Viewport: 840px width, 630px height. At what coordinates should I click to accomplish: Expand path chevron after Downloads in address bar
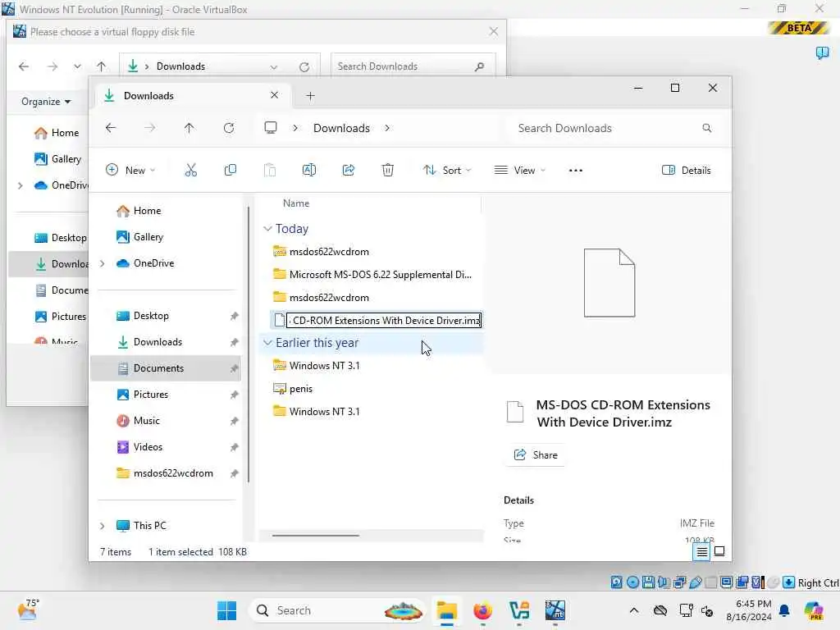pos(387,128)
